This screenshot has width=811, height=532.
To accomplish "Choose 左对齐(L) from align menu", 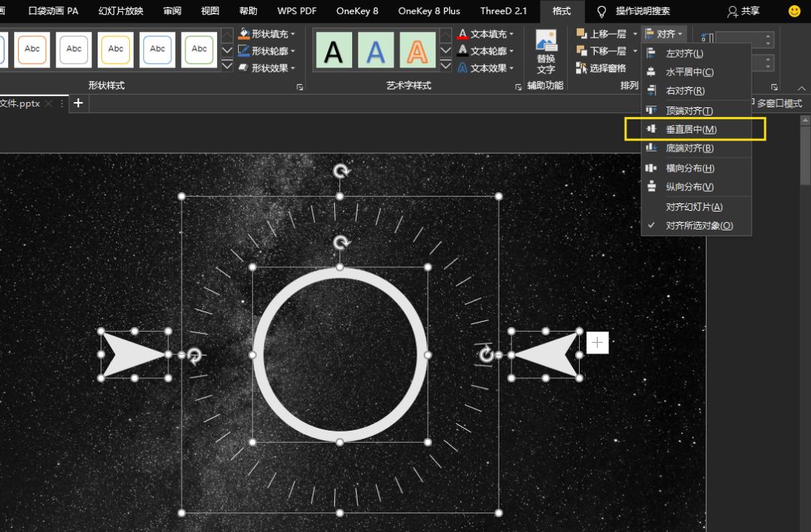I will click(x=696, y=53).
